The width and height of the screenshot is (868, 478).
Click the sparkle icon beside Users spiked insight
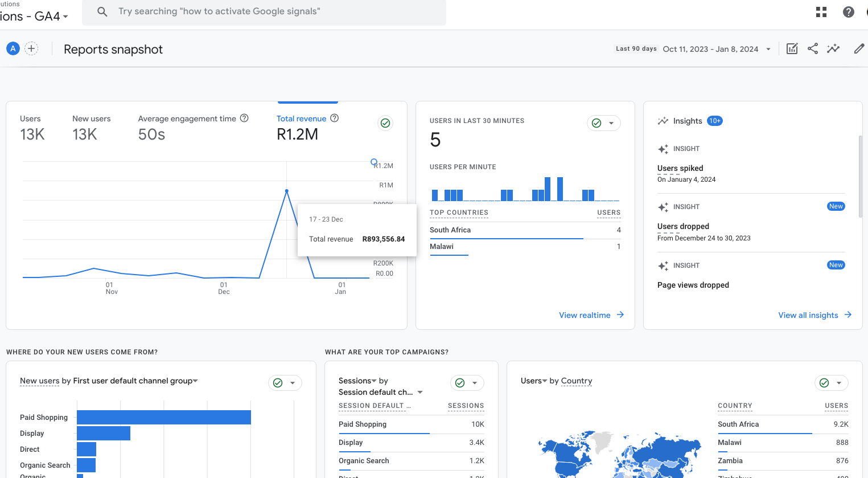coord(663,149)
